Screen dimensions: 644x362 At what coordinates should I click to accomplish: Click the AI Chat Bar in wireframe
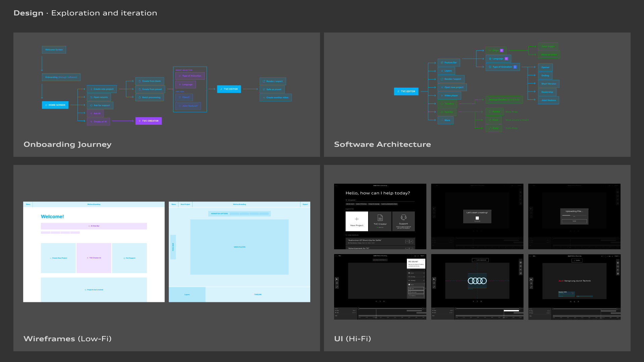point(94,226)
